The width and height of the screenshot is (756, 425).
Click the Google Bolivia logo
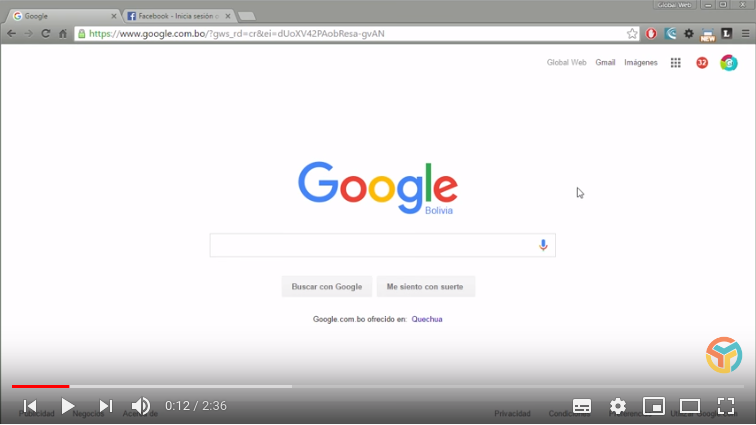click(x=378, y=188)
